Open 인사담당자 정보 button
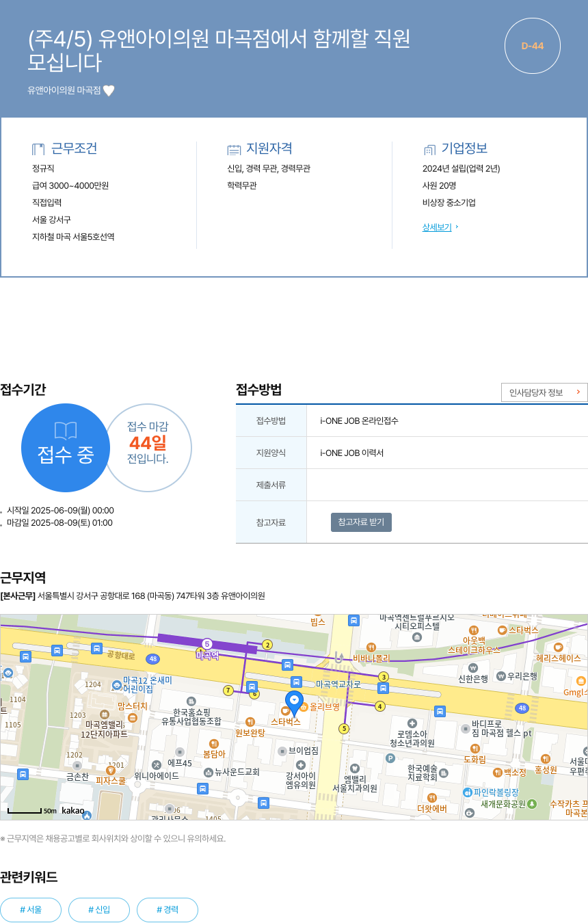Image resolution: width=588 pixels, height=923 pixels. (x=544, y=392)
